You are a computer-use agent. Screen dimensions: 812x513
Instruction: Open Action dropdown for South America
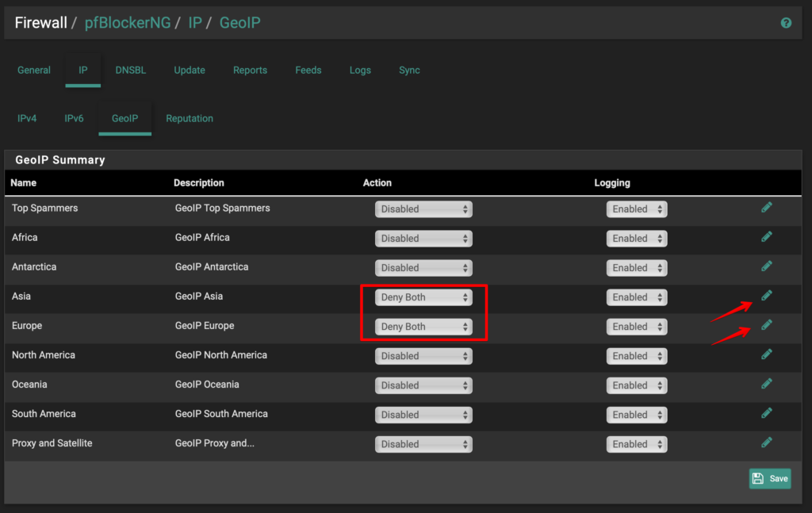[423, 415]
